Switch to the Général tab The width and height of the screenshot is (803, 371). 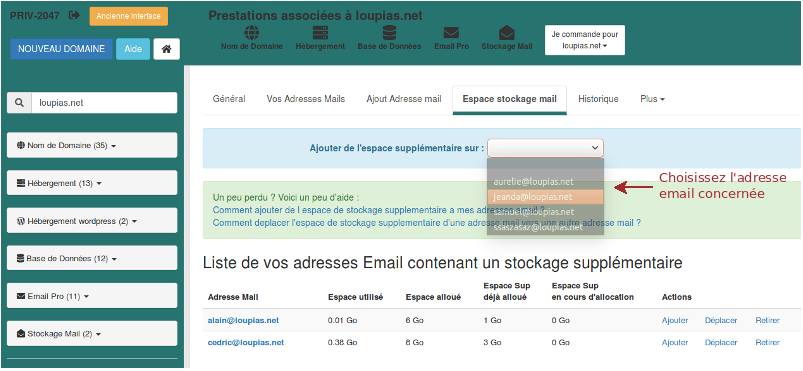click(x=229, y=99)
